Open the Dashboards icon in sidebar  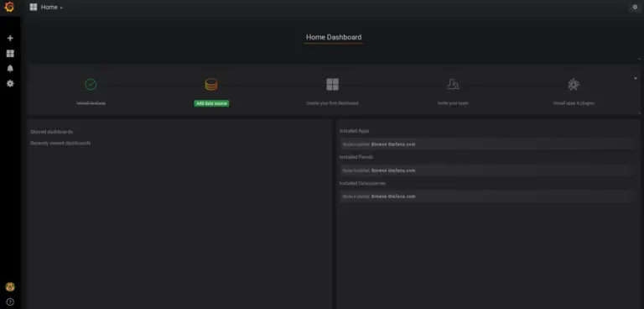click(x=10, y=54)
